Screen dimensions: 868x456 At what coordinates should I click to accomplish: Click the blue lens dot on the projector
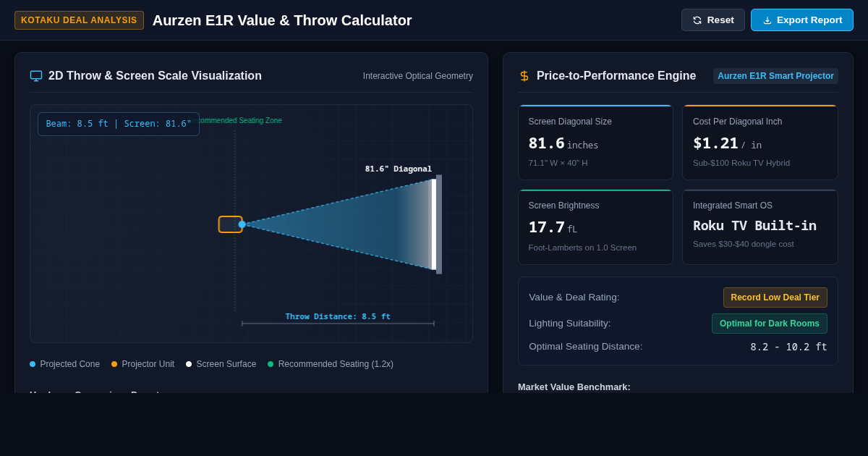pos(242,224)
